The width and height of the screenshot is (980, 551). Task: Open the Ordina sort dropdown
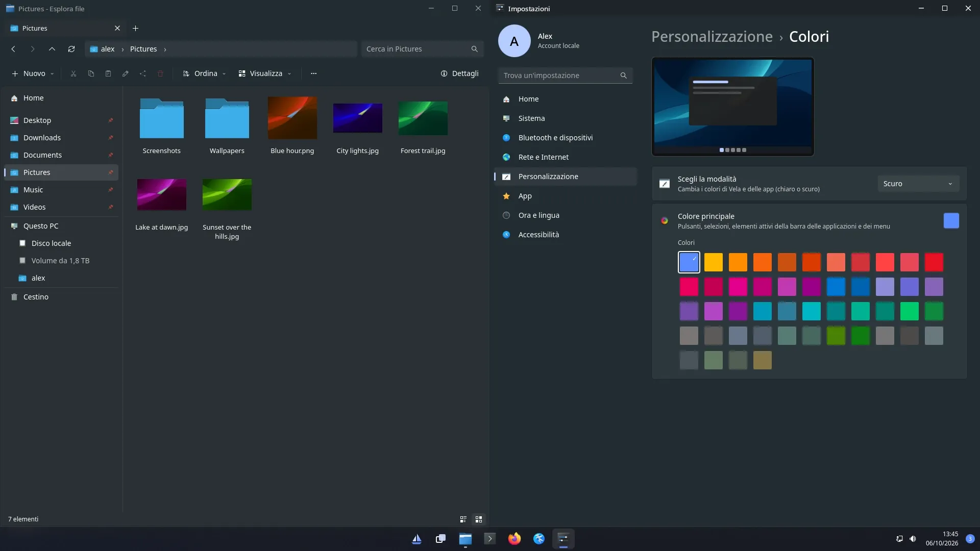point(204,73)
